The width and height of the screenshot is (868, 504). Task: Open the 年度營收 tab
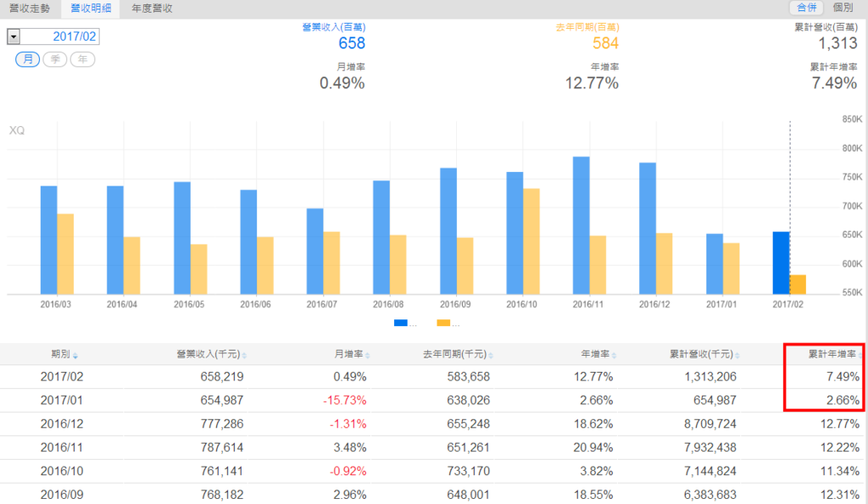tap(152, 8)
